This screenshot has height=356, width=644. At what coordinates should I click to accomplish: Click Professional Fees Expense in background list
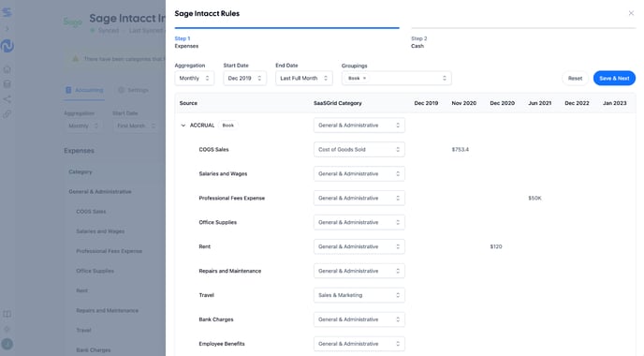tap(109, 251)
